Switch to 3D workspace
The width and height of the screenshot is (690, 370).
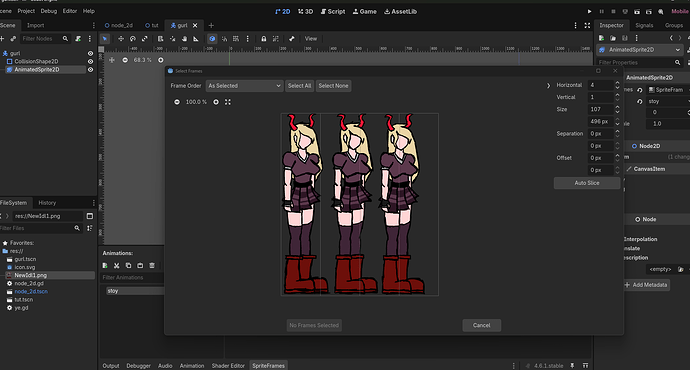pos(305,11)
